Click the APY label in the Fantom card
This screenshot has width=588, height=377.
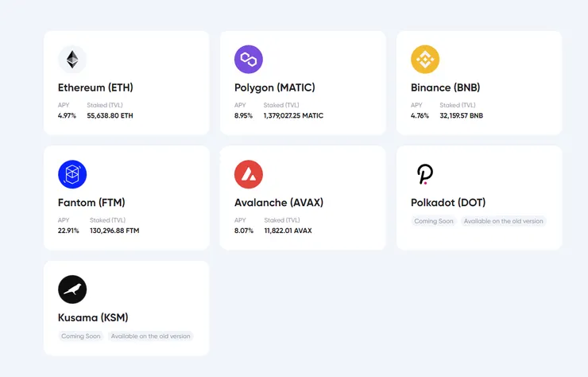tap(64, 220)
